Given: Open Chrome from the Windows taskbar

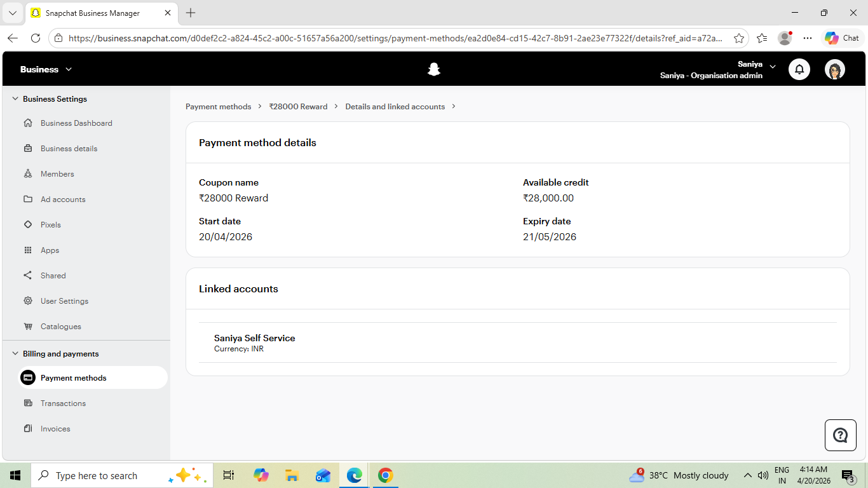Looking at the screenshot, I should [x=385, y=475].
